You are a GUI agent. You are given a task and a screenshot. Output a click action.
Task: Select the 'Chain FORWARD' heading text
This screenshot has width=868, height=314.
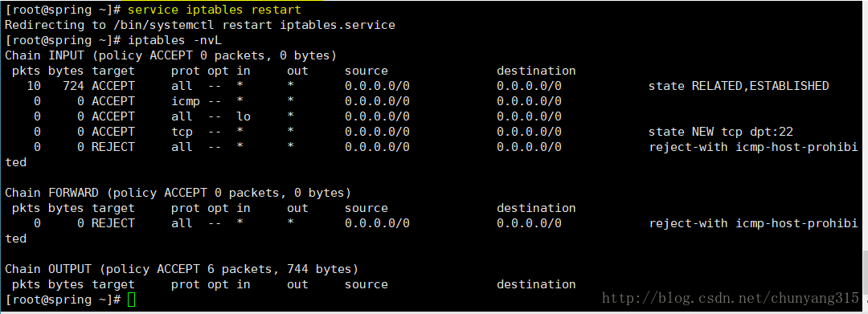coord(51,193)
